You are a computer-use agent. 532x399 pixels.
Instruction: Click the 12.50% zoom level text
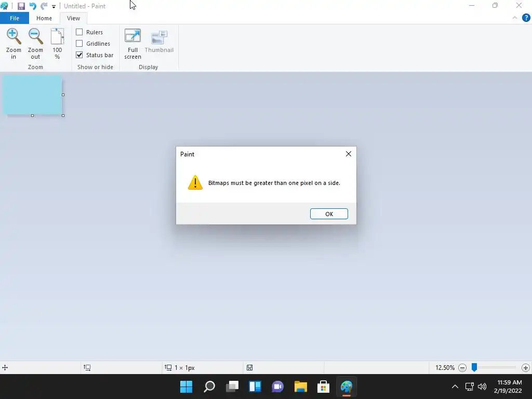click(445, 367)
